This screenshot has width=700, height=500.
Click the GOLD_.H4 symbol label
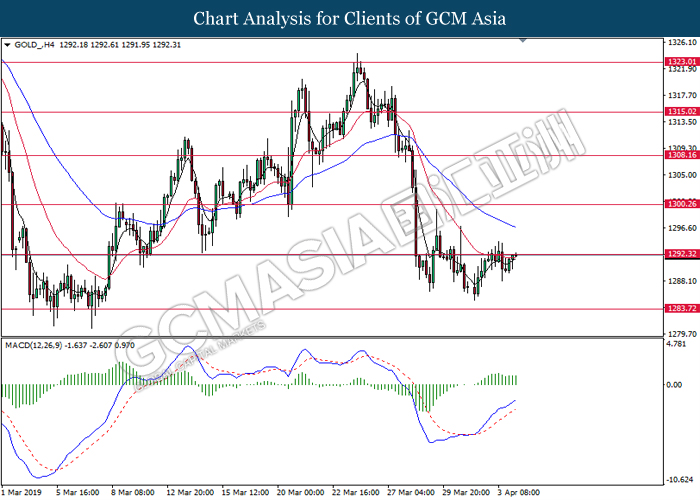point(34,45)
